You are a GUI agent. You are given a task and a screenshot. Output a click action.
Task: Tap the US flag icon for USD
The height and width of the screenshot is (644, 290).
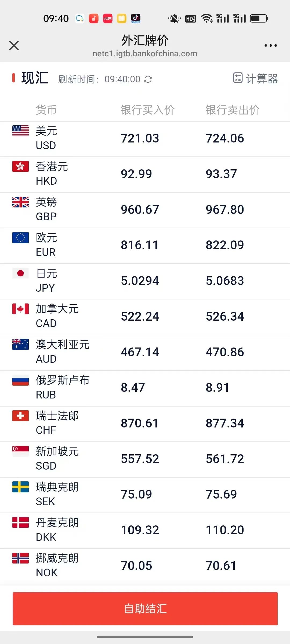20,131
